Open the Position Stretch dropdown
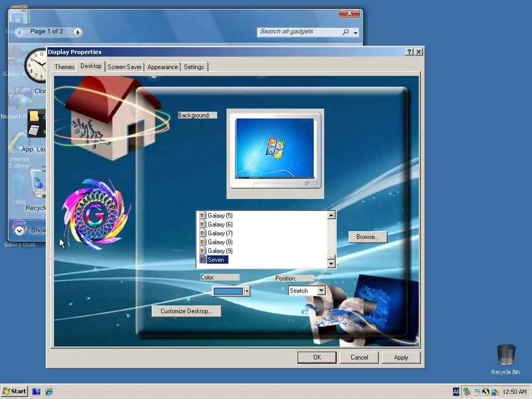The height and width of the screenshot is (399, 532). click(x=307, y=291)
